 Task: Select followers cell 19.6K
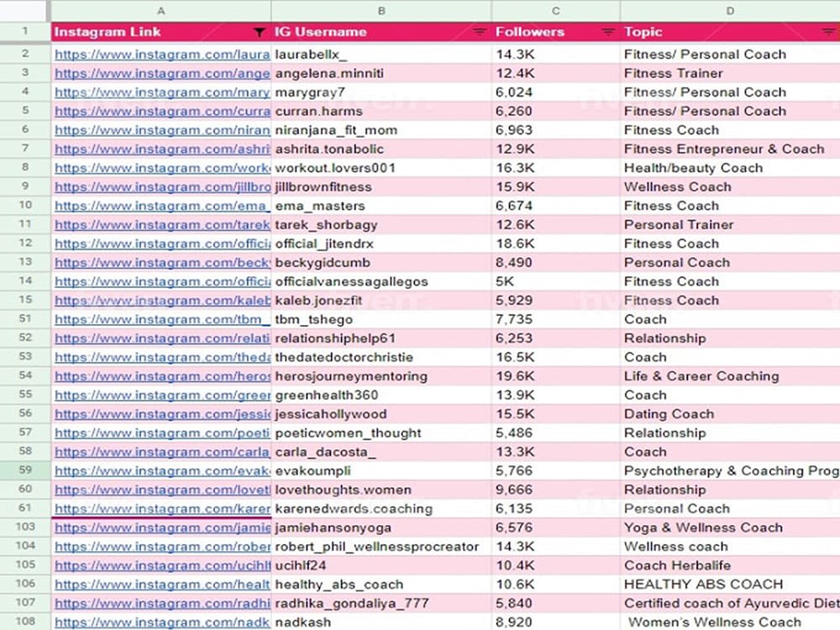556,376
